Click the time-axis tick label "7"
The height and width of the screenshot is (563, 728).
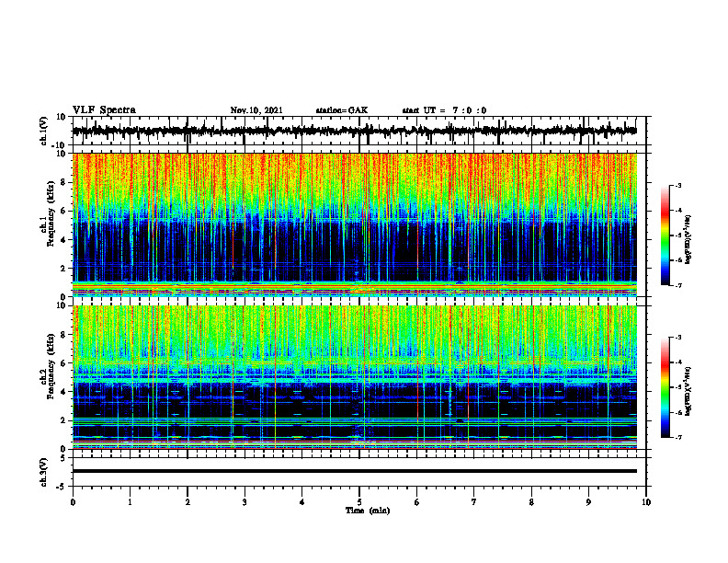point(474,502)
